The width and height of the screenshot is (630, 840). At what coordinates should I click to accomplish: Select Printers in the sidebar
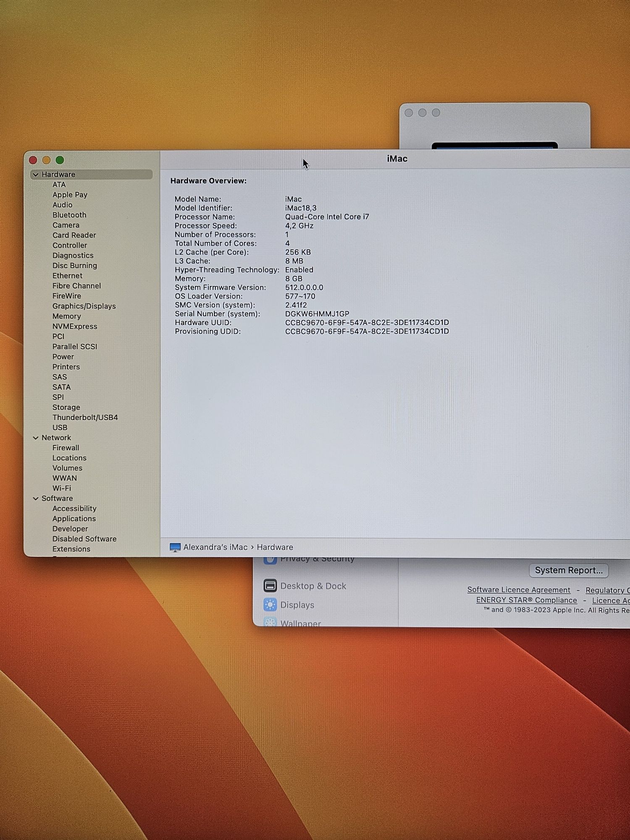coord(66,367)
